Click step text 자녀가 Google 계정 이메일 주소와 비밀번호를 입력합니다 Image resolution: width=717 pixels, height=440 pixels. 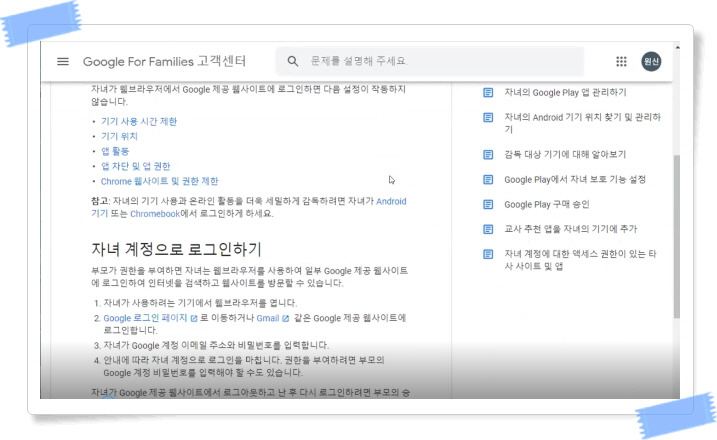pos(216,345)
